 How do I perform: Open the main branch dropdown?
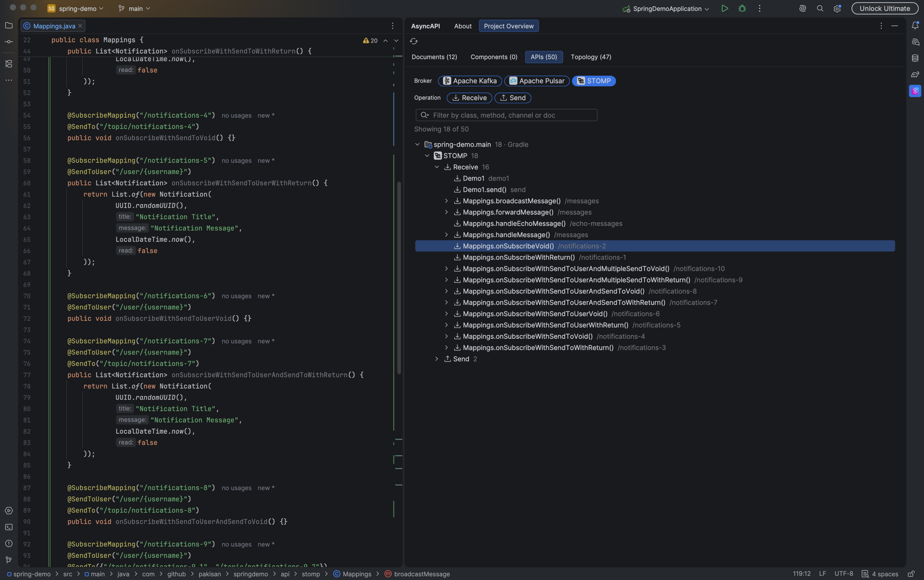(x=134, y=9)
